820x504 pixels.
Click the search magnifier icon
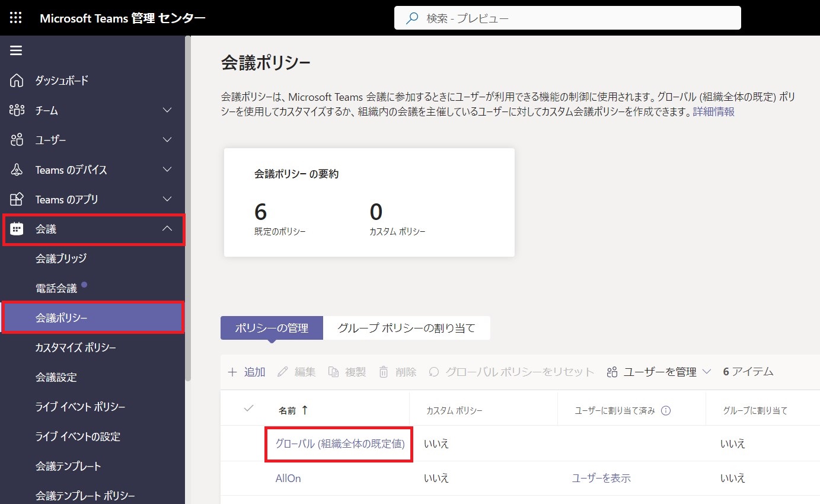click(412, 18)
